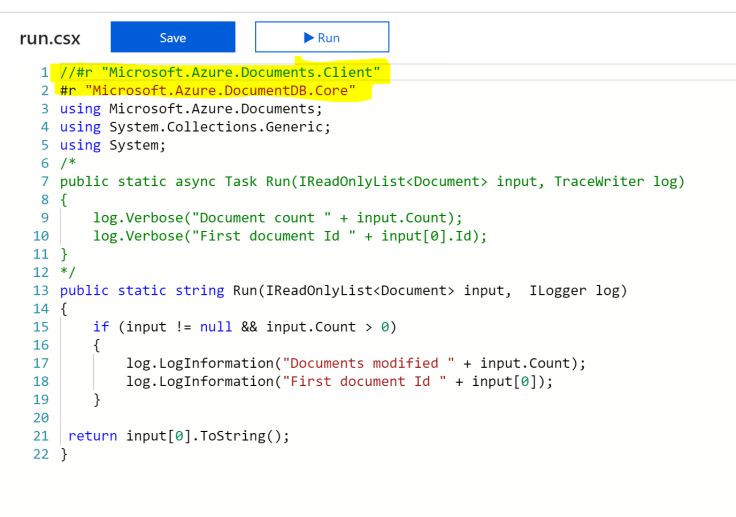Click the Run button
Image resolution: width=736 pixels, height=517 pixels.
322,37
